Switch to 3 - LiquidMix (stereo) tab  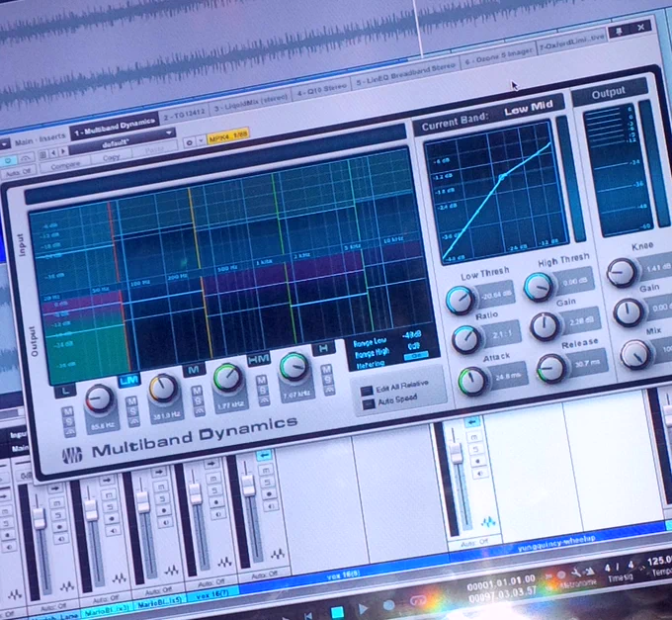point(251,103)
